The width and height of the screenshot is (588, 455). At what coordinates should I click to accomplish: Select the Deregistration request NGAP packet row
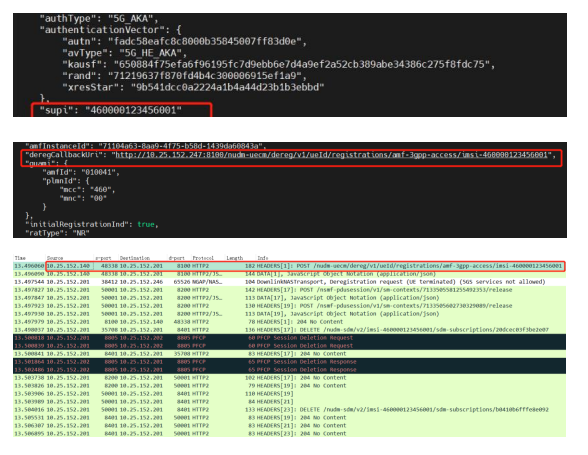[290, 282]
